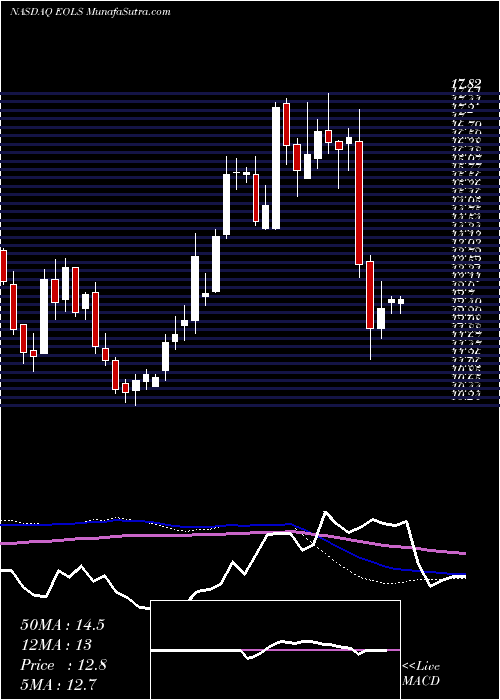Viewport: 500px width, 700px height.
Task: Click the <<Live MACD label
Action: [x=421, y=674]
